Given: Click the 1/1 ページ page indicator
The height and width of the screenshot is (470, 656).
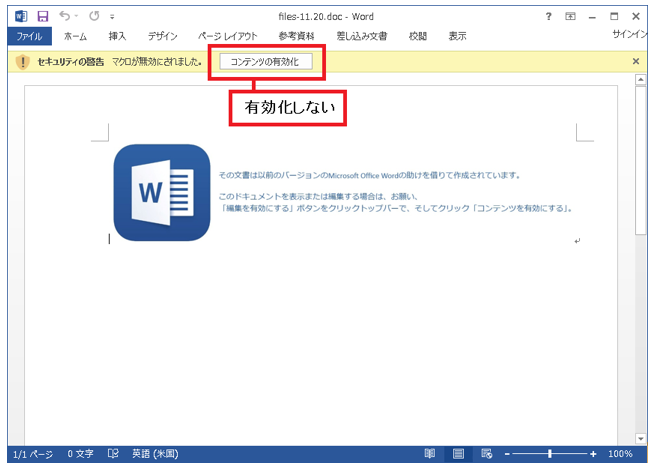Looking at the screenshot, I should click(33, 454).
